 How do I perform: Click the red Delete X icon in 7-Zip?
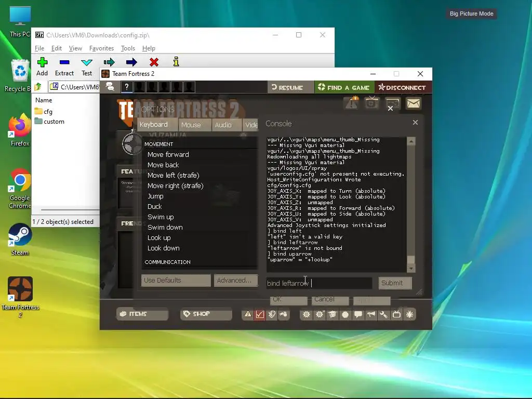(x=154, y=62)
